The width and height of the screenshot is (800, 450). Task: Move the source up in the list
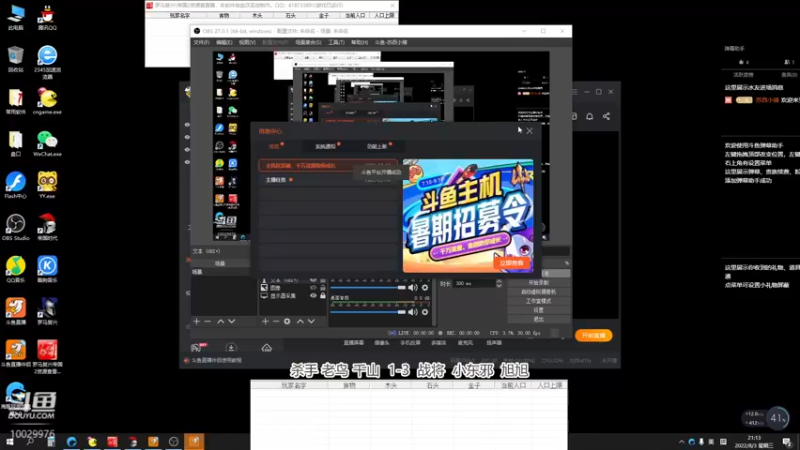point(300,321)
